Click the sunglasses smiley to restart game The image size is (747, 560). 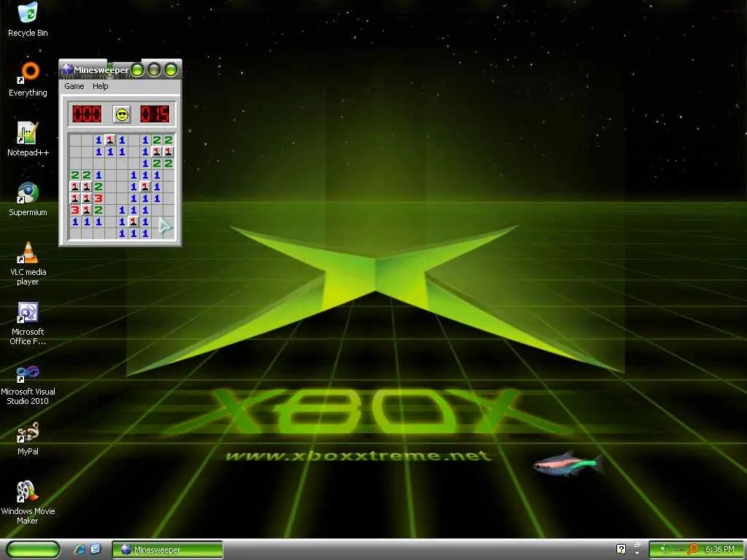[x=122, y=114]
